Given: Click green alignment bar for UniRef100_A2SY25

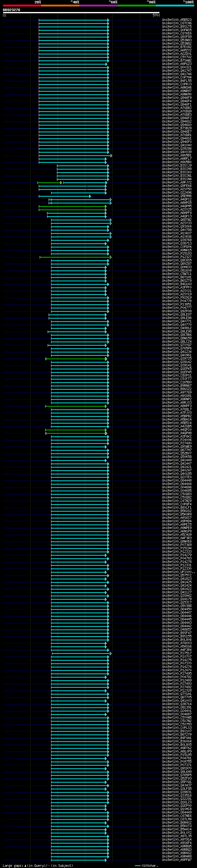Looking at the screenshot, I should coord(72,210).
